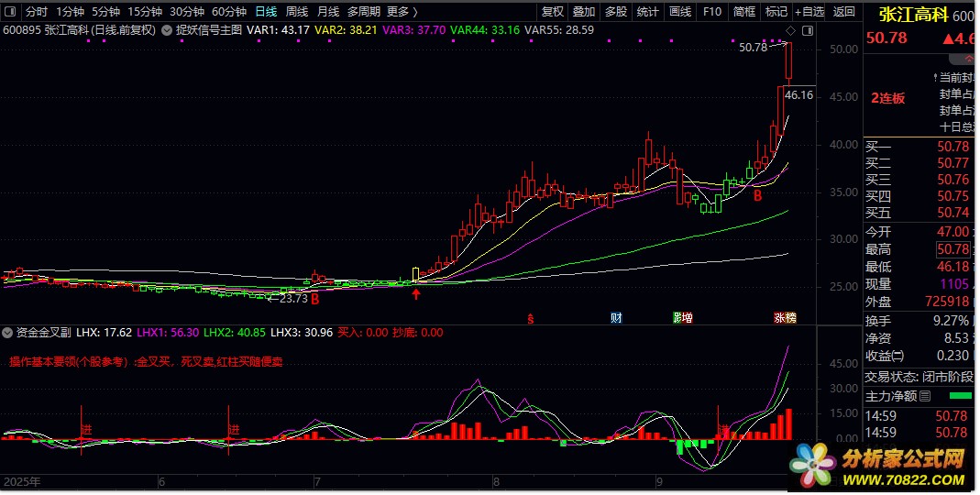The height and width of the screenshot is (495, 980).
Task: Click the 画线 drawing tool button
Action: pos(679,12)
